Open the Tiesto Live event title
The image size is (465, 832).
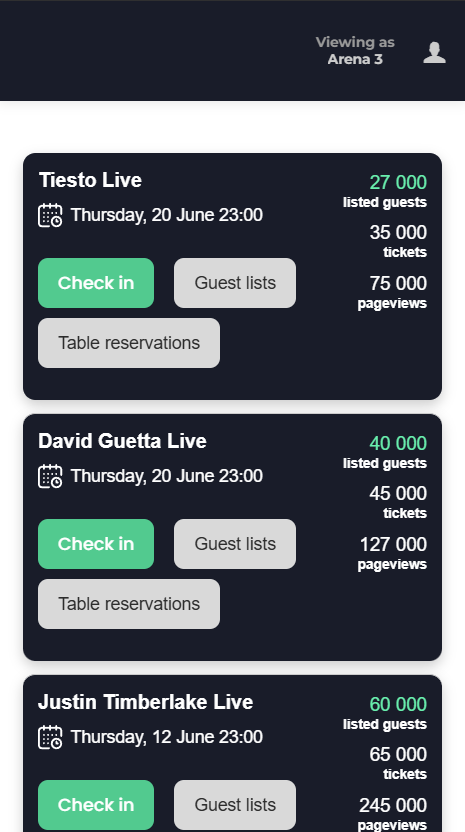coord(90,180)
